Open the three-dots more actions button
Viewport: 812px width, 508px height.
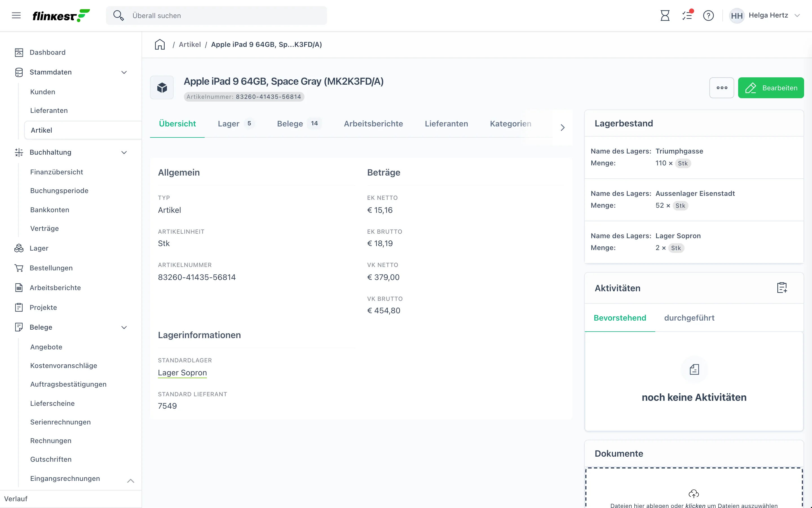click(721, 88)
